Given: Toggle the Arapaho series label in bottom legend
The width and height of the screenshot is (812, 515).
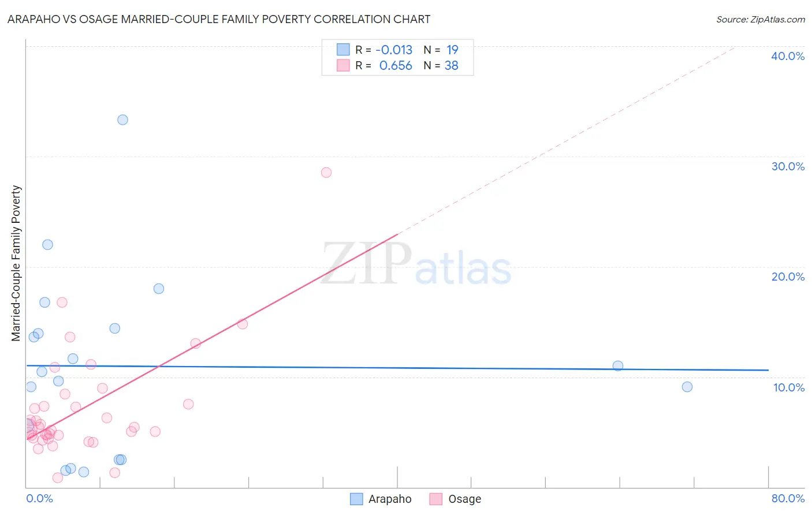Looking at the screenshot, I should coord(390,499).
